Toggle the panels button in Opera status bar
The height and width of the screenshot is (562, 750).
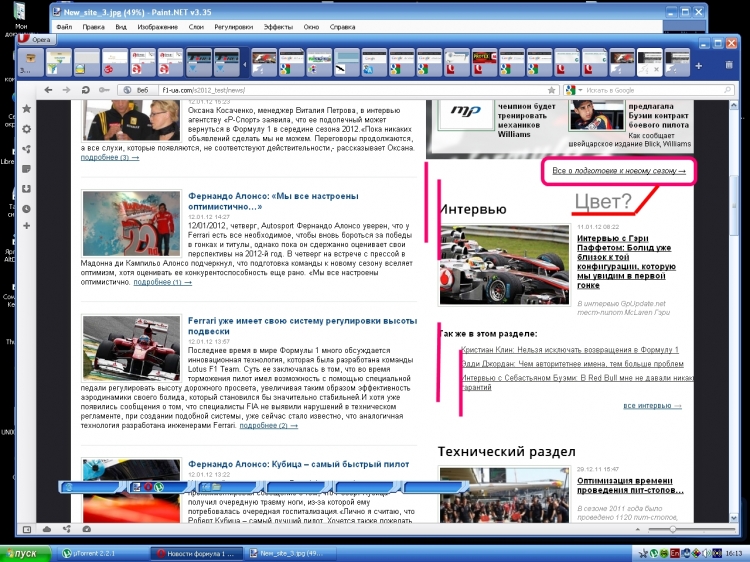pos(27,529)
